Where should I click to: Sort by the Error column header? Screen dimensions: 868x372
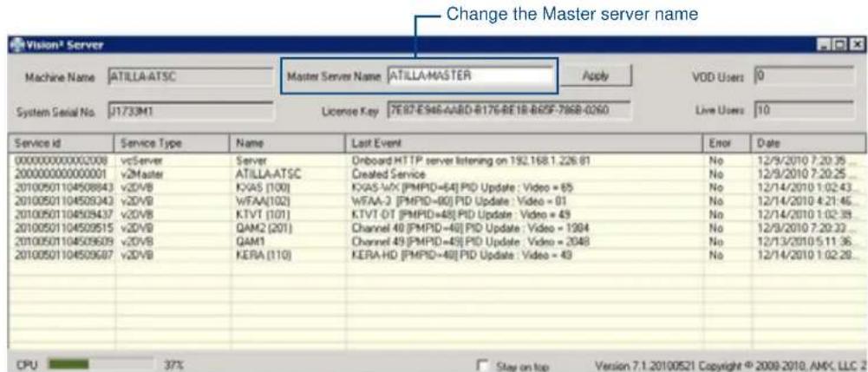click(x=727, y=143)
